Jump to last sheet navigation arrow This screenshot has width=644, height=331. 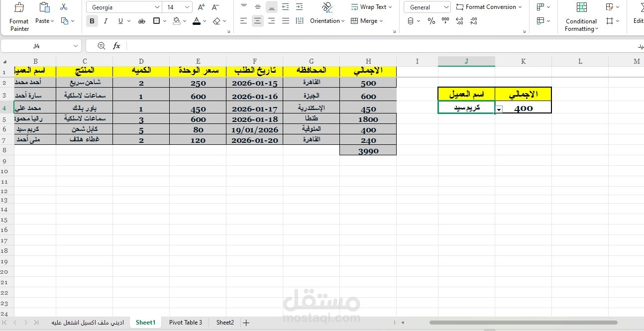(x=36, y=323)
